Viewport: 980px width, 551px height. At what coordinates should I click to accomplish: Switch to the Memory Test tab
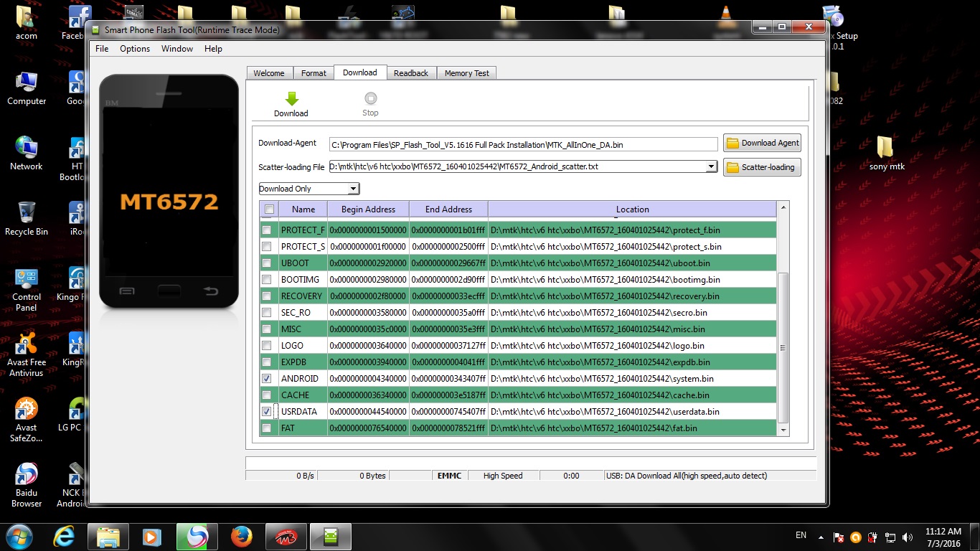click(467, 73)
